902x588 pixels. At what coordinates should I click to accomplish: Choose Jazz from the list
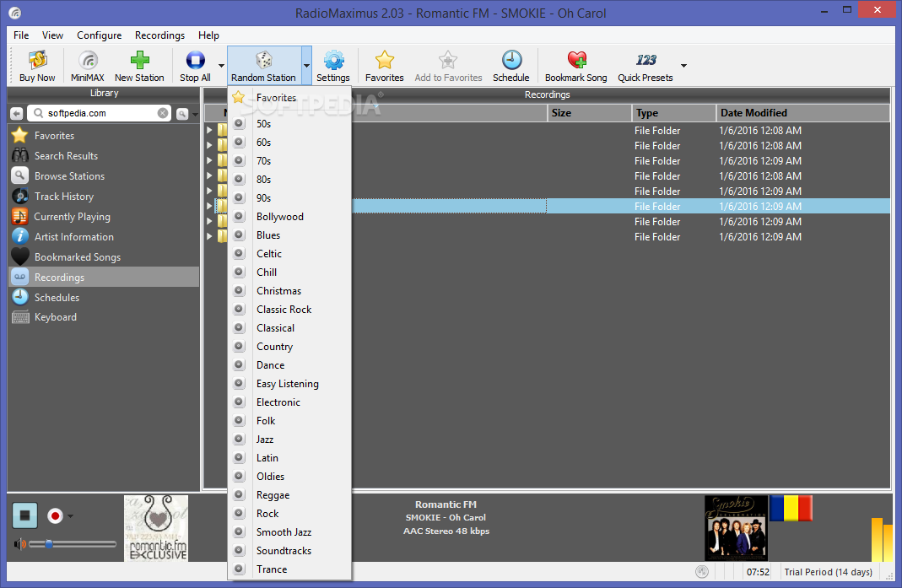(289, 439)
